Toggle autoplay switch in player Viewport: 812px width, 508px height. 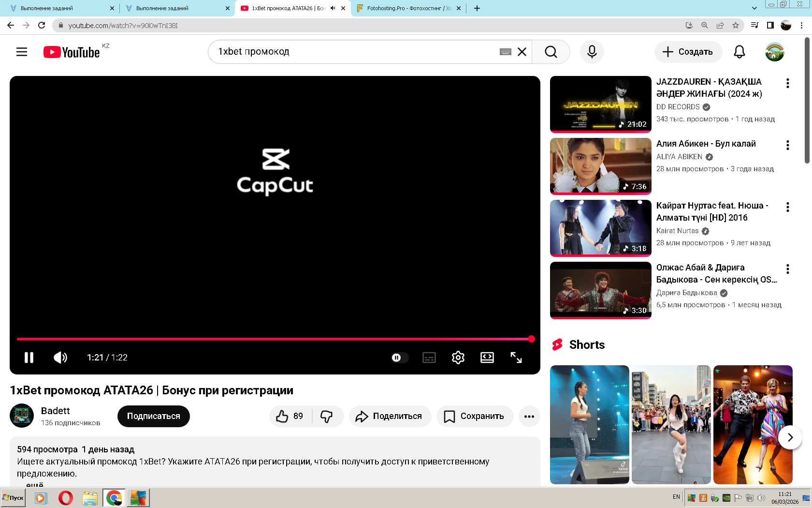coord(399,358)
